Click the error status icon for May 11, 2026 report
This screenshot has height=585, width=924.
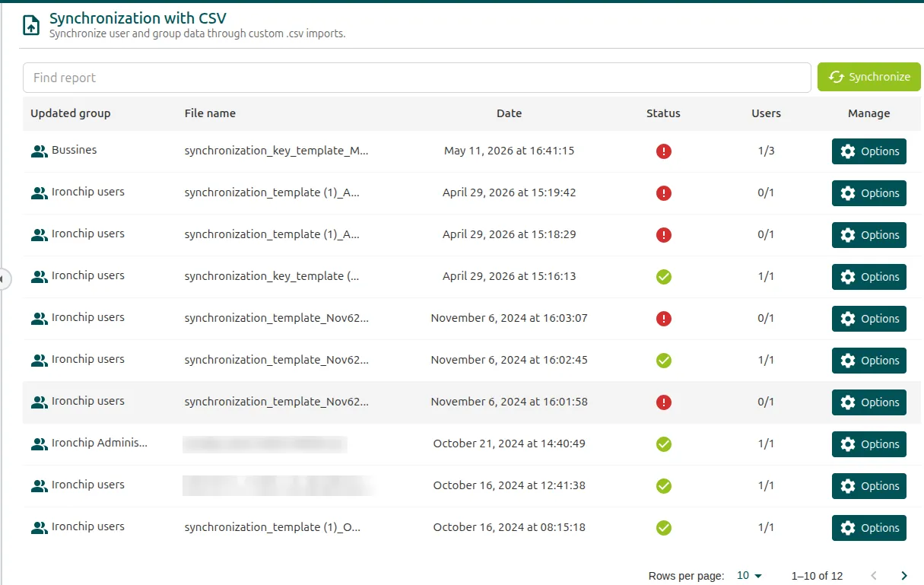coord(664,151)
